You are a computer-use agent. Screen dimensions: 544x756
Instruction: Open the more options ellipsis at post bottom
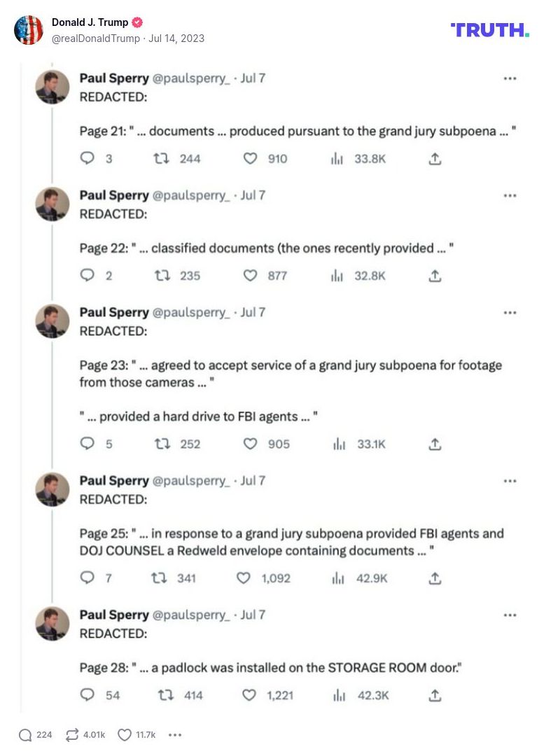[x=175, y=734]
